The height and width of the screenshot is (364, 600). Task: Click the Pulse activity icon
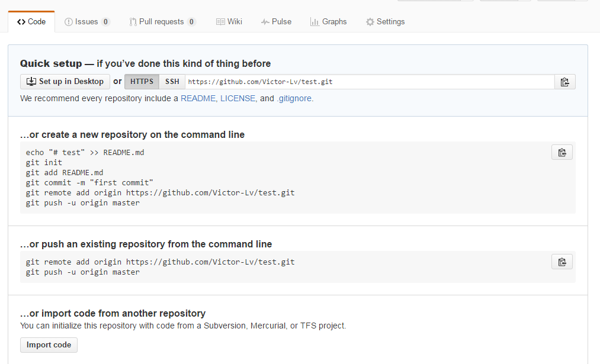pos(265,22)
